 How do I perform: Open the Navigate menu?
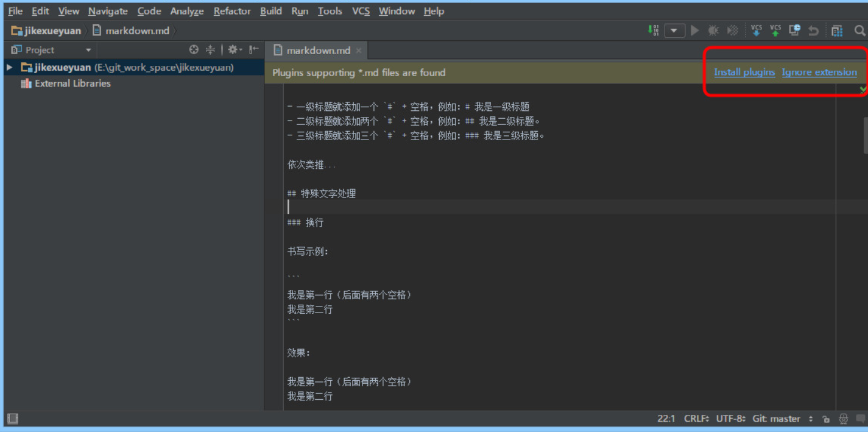point(108,11)
